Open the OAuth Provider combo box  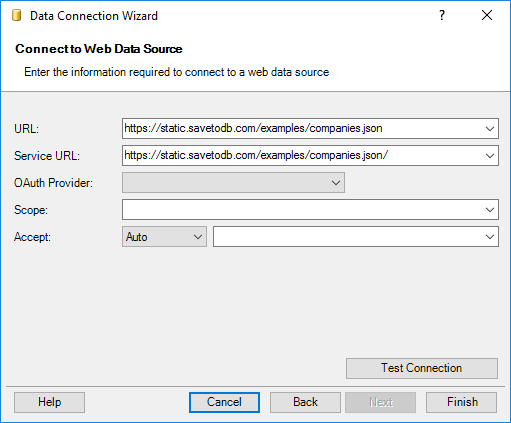[233, 183]
